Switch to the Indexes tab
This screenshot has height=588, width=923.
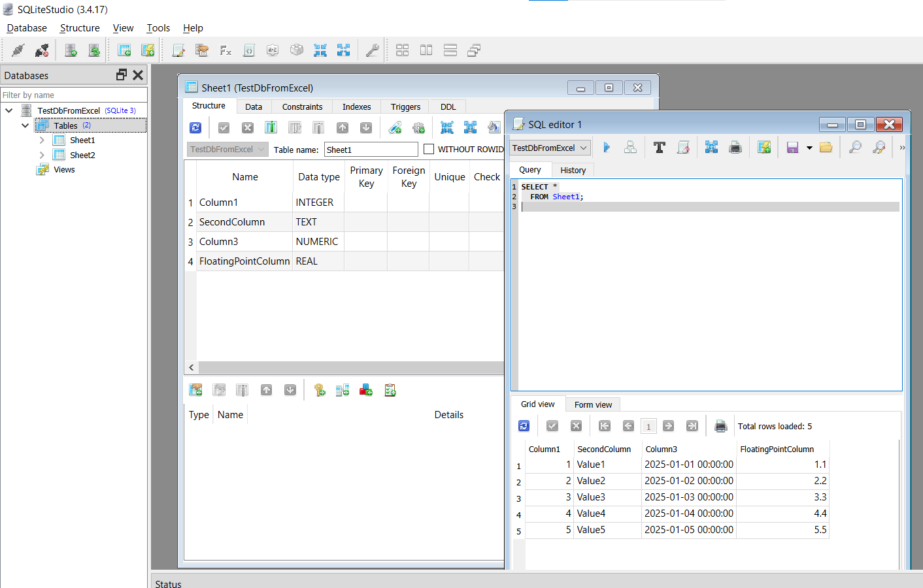click(356, 106)
